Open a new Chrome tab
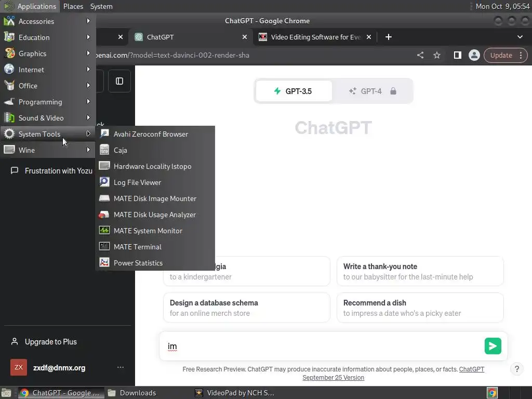 (389, 37)
